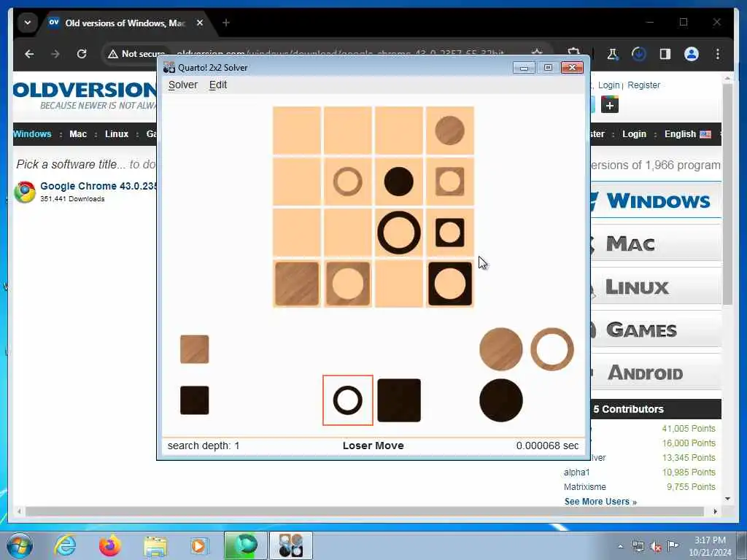Launch Firefox from taskbar

point(110,545)
